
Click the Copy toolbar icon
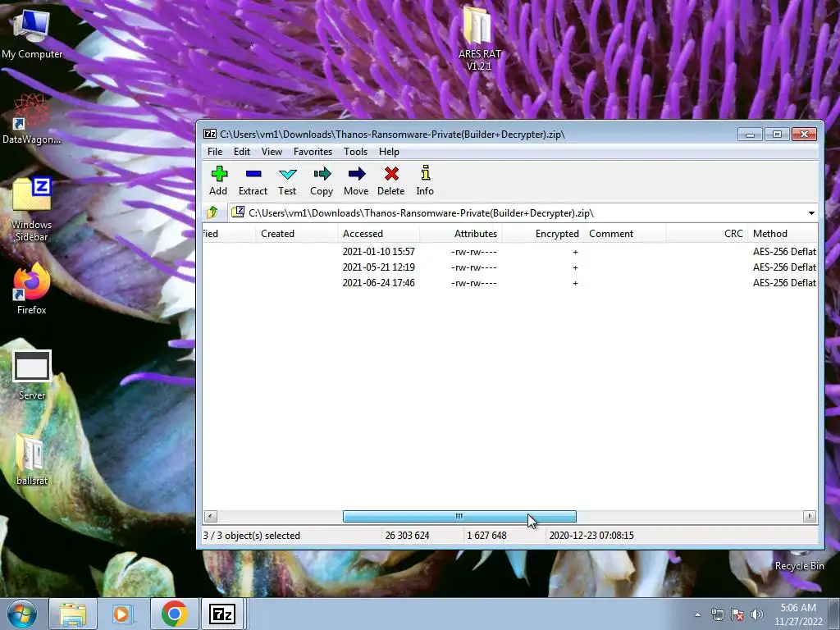click(322, 180)
